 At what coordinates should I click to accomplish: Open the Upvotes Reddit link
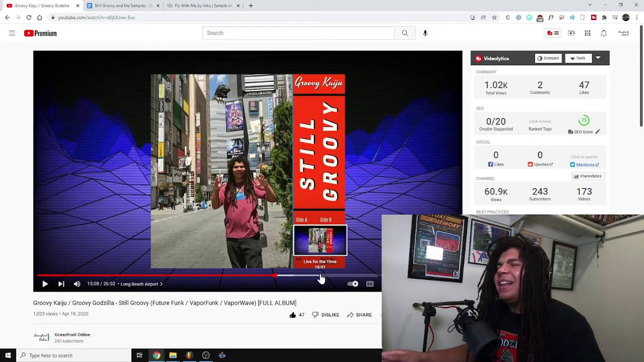[540, 164]
